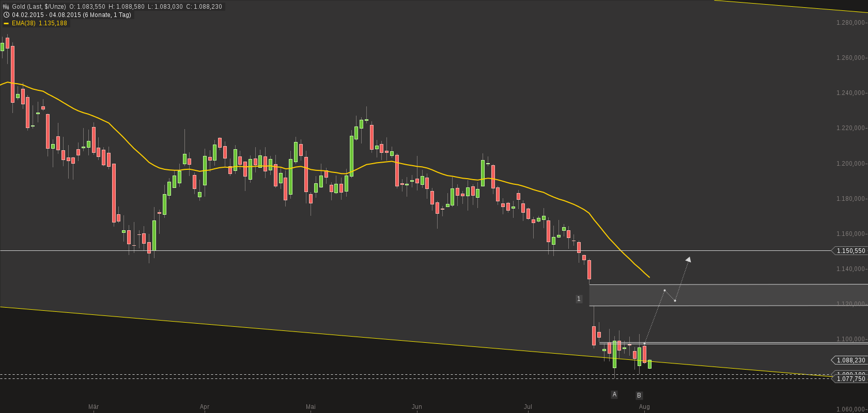Click the 1.240,000 price axis label

click(x=850, y=93)
